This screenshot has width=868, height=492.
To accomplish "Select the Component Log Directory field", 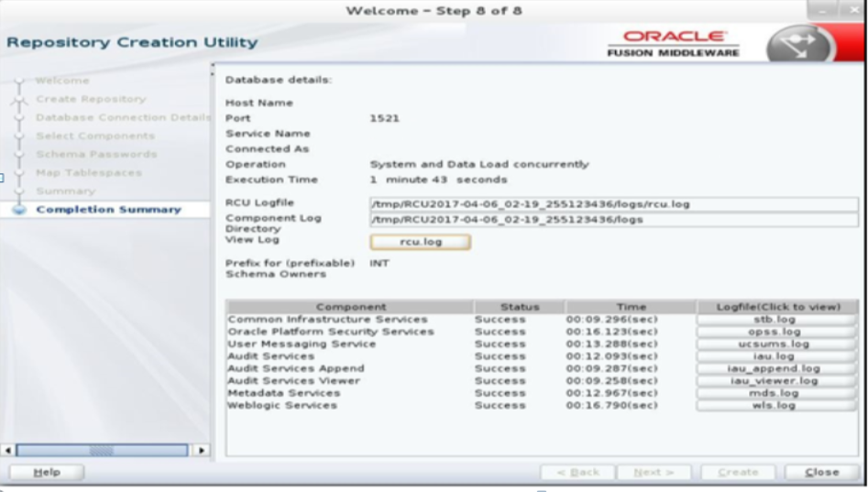I will (614, 220).
